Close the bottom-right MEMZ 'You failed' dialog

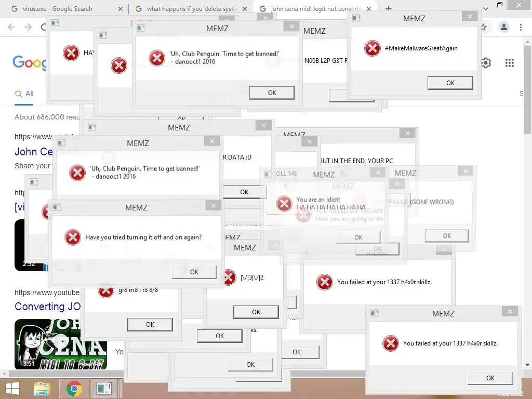[x=510, y=312]
